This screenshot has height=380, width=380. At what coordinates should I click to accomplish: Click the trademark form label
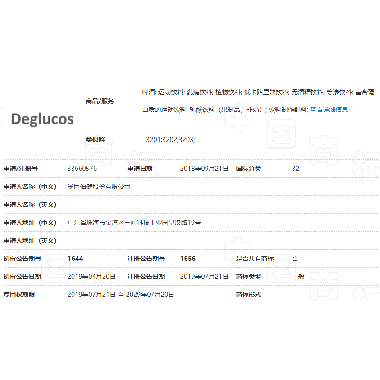(x=248, y=295)
